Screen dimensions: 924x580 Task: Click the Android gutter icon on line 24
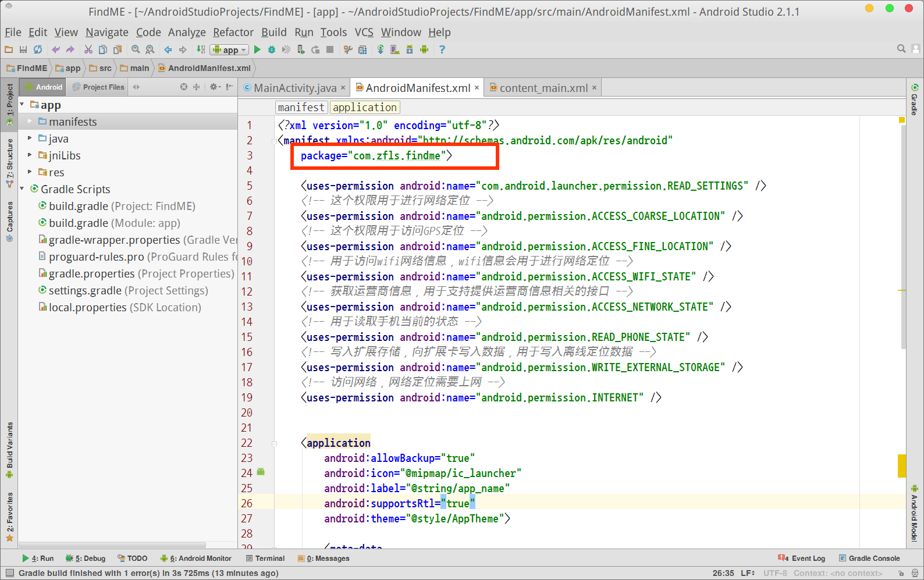click(x=261, y=472)
